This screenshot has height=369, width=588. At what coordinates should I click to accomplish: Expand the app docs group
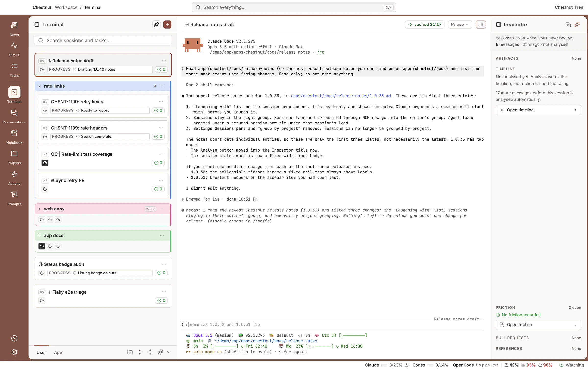(39, 235)
